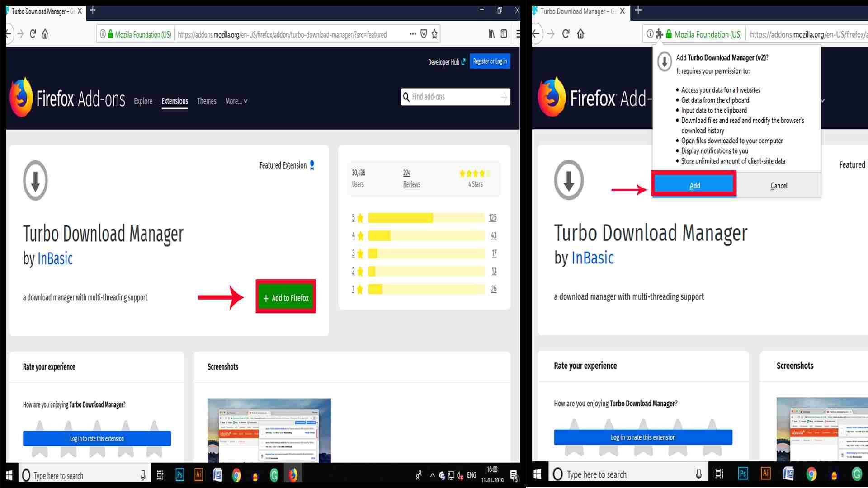Open a new tab in the right browser window
Screen dimensions: 868x488
(638, 10)
